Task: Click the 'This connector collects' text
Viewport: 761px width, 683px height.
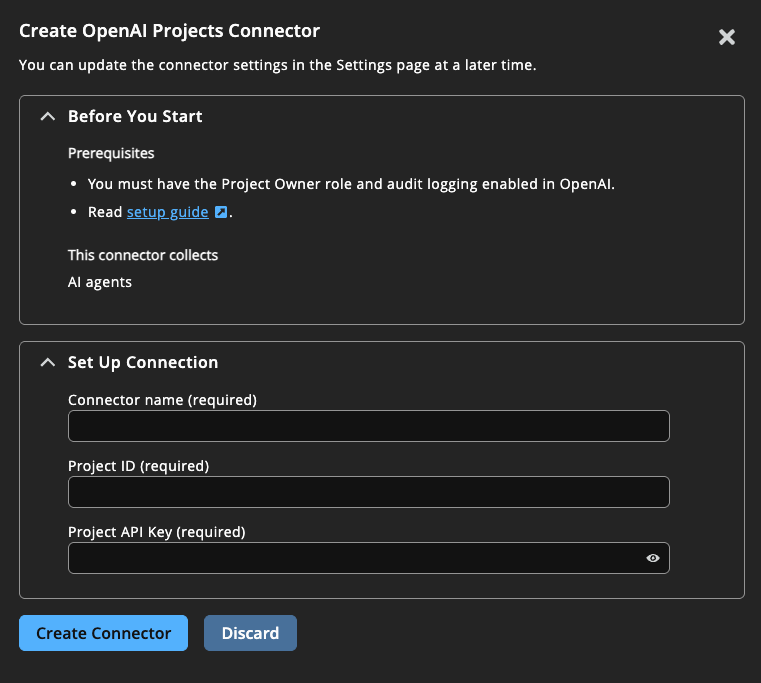Action: click(x=143, y=255)
